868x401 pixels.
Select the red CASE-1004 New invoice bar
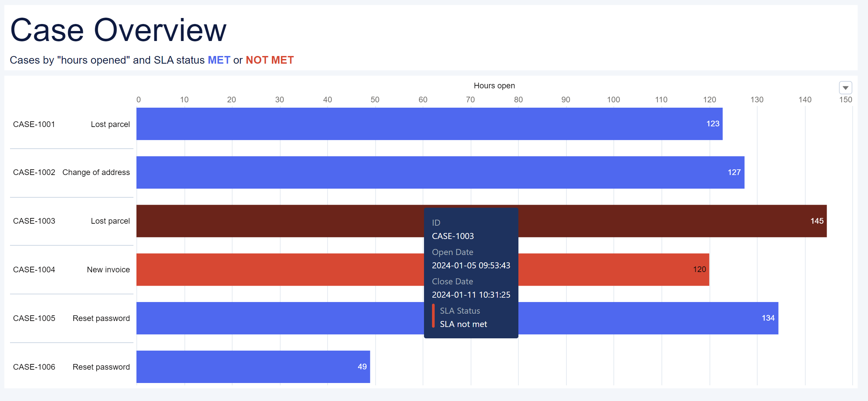point(280,269)
